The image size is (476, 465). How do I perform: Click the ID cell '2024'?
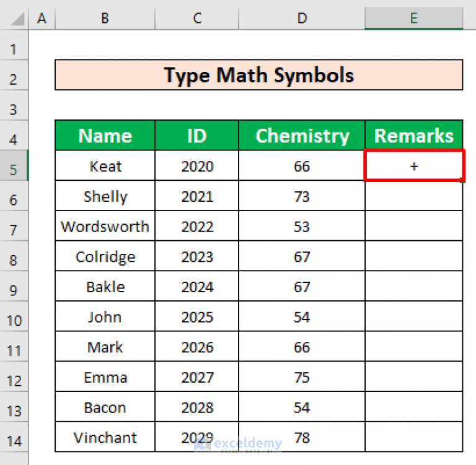[x=197, y=286]
